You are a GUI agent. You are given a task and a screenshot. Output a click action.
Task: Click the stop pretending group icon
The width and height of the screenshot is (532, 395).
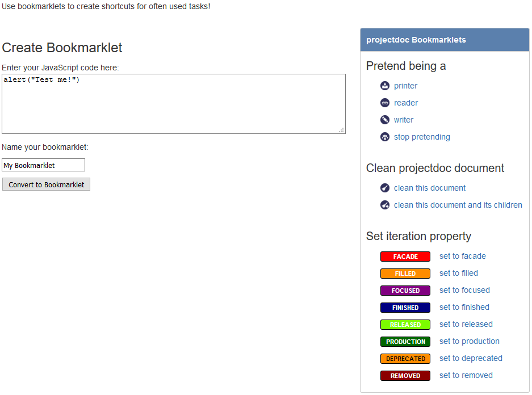pyautogui.click(x=385, y=137)
